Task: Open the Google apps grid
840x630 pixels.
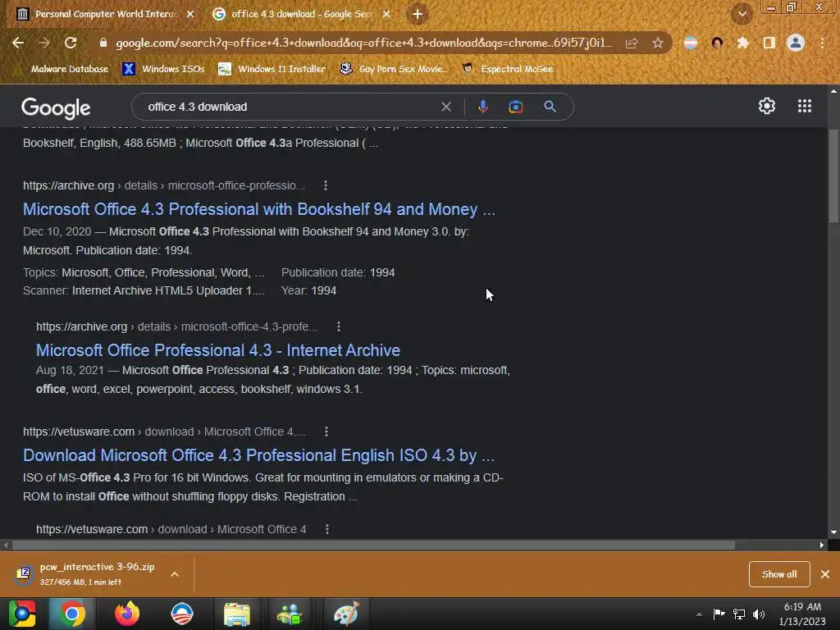Action: tap(804, 106)
